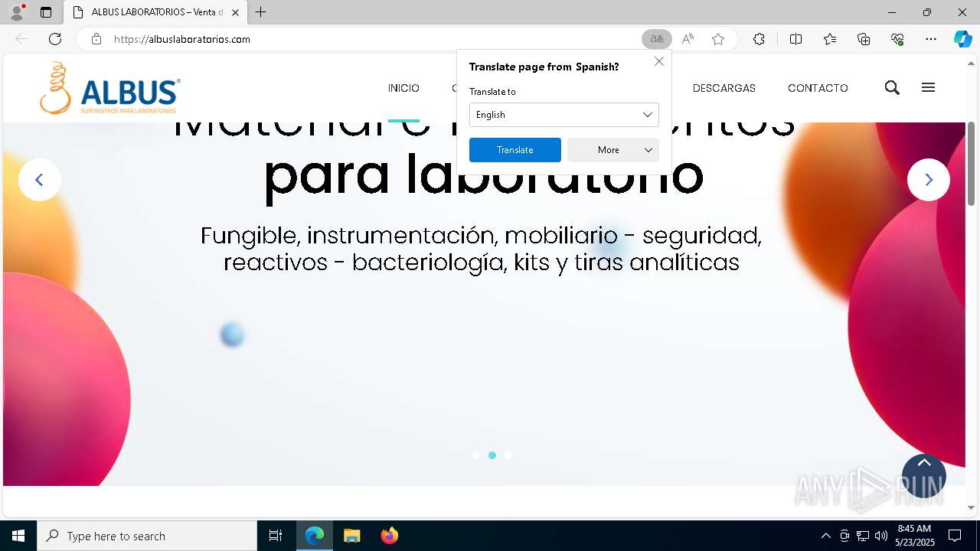Select the first slider dot
980x551 pixels.
476,455
